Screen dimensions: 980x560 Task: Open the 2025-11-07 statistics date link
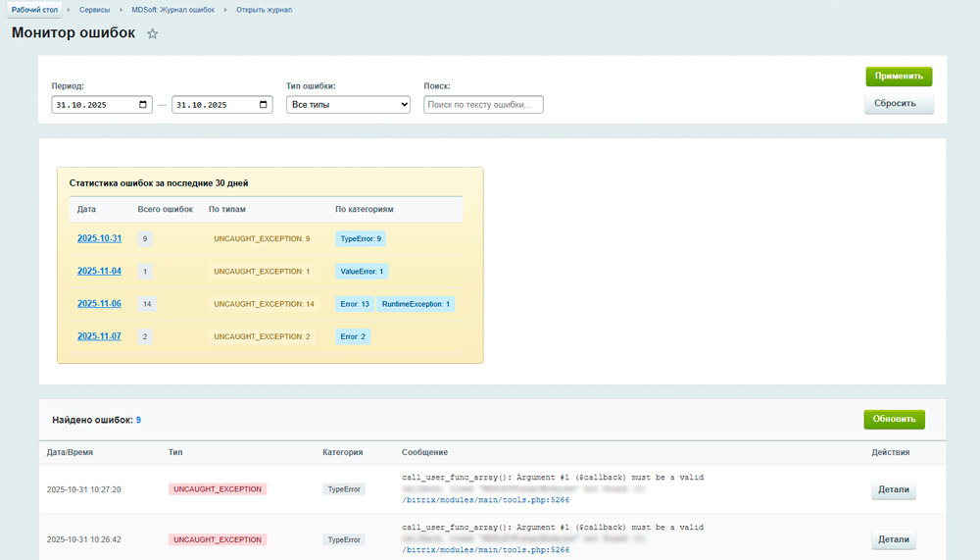[x=99, y=336]
